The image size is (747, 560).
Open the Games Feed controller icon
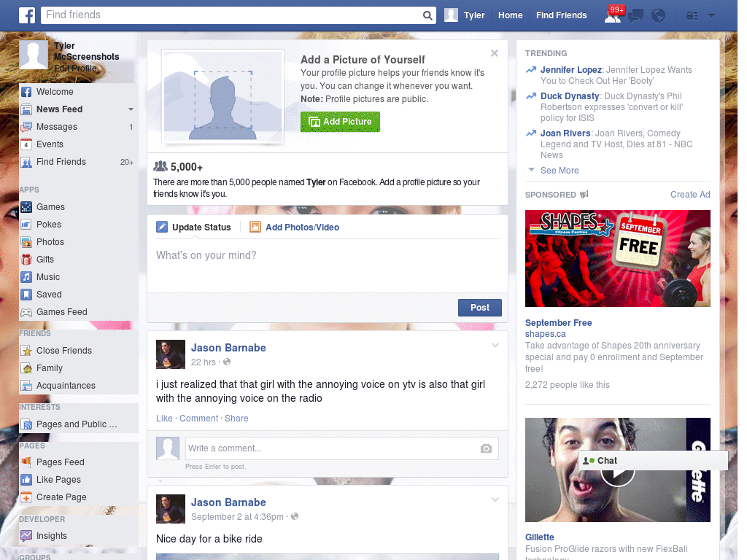point(26,312)
